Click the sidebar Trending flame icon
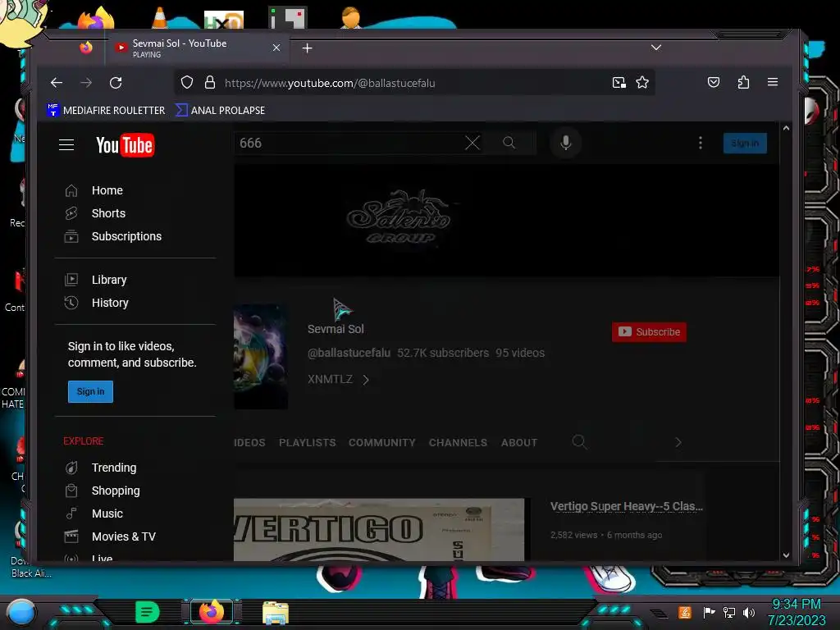The height and width of the screenshot is (630, 840). coord(71,468)
